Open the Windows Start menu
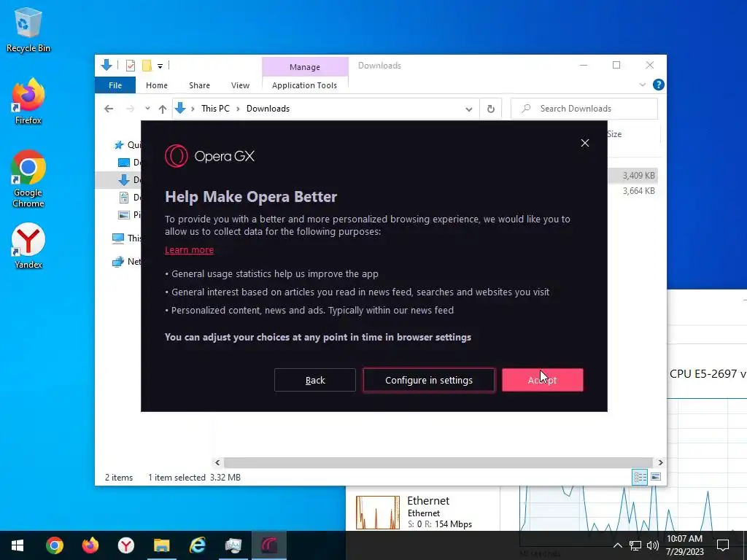The image size is (747, 560). (18, 545)
